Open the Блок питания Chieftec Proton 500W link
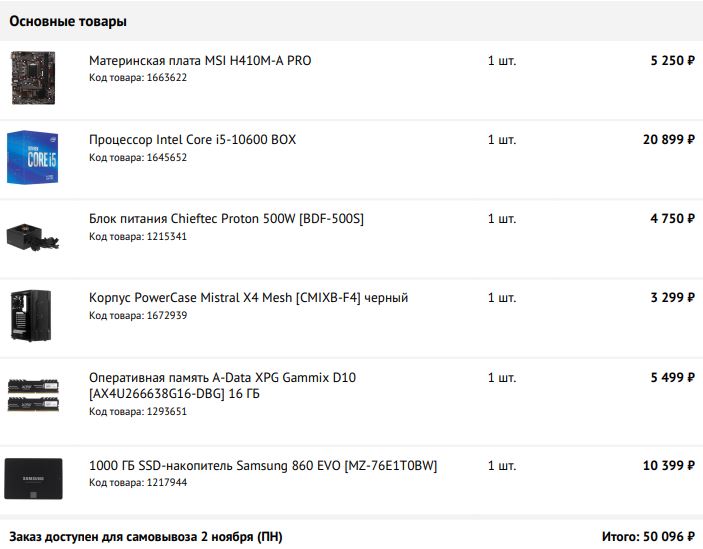Screen dimensions: 703x549 coord(226,218)
